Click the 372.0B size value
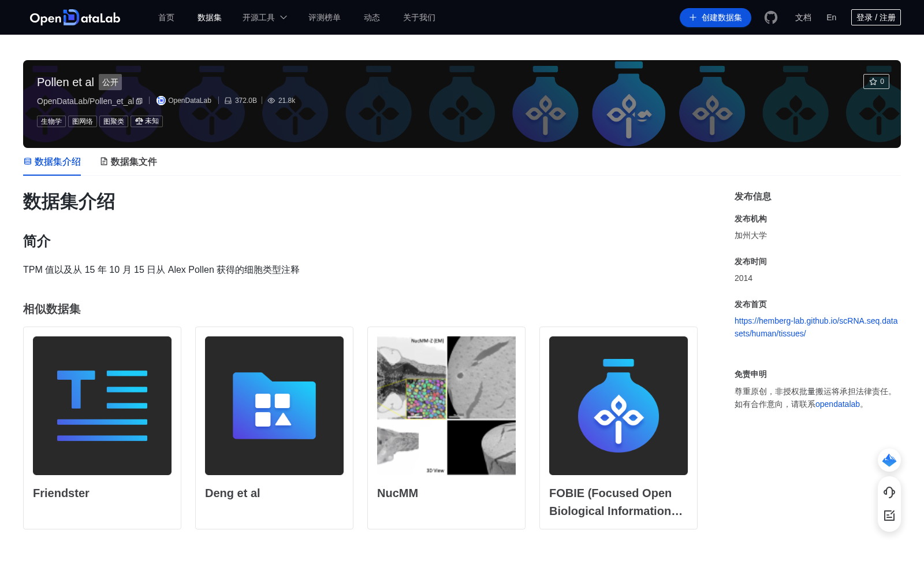 (246, 101)
